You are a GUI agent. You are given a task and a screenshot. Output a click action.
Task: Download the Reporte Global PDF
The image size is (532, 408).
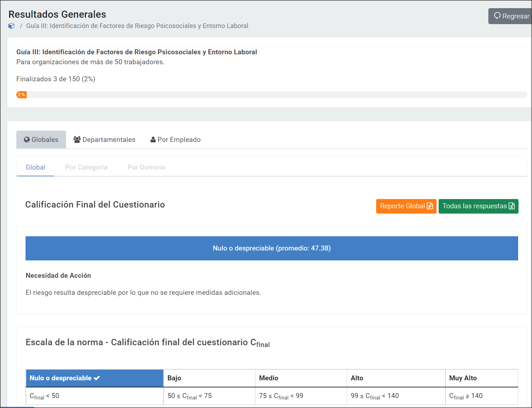click(406, 206)
